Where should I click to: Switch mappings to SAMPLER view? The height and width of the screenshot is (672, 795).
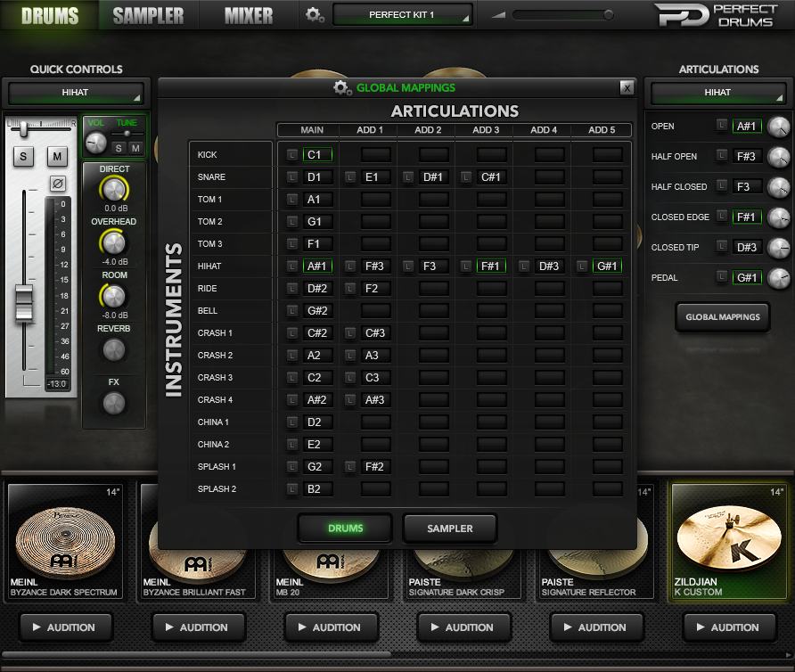tap(450, 529)
